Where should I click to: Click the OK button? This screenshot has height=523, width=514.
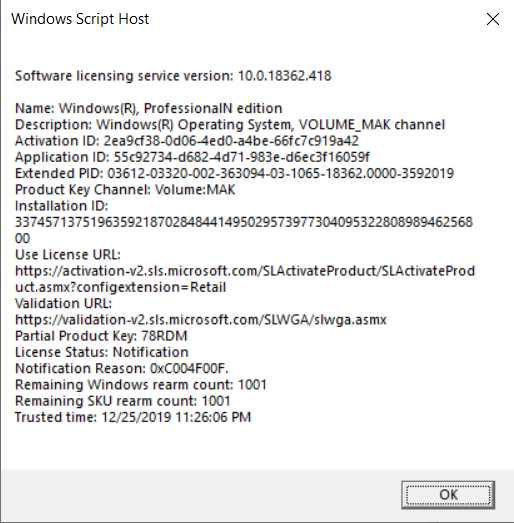tap(448, 495)
